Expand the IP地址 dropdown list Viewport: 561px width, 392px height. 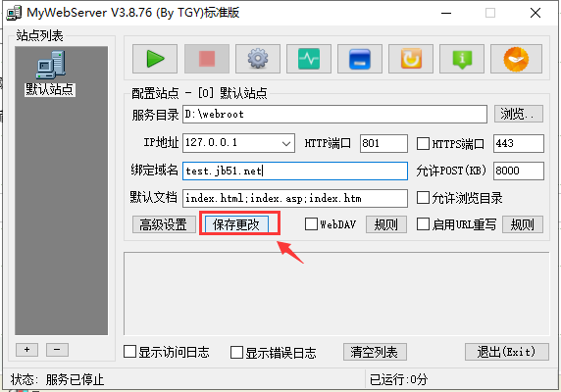click(285, 143)
